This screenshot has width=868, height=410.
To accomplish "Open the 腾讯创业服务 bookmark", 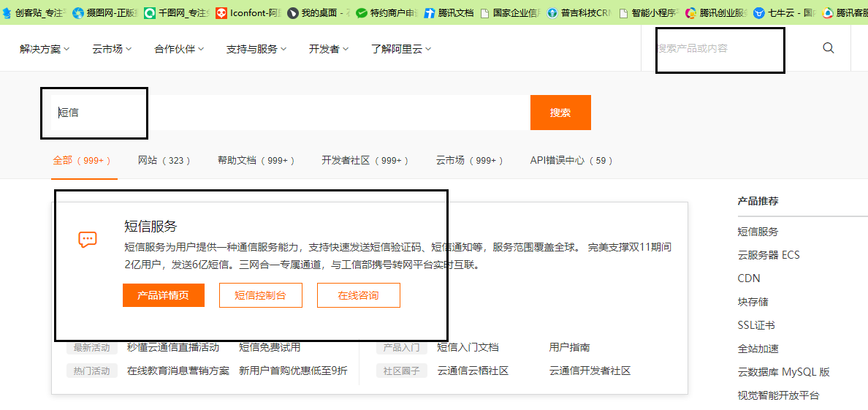I will click(716, 12).
